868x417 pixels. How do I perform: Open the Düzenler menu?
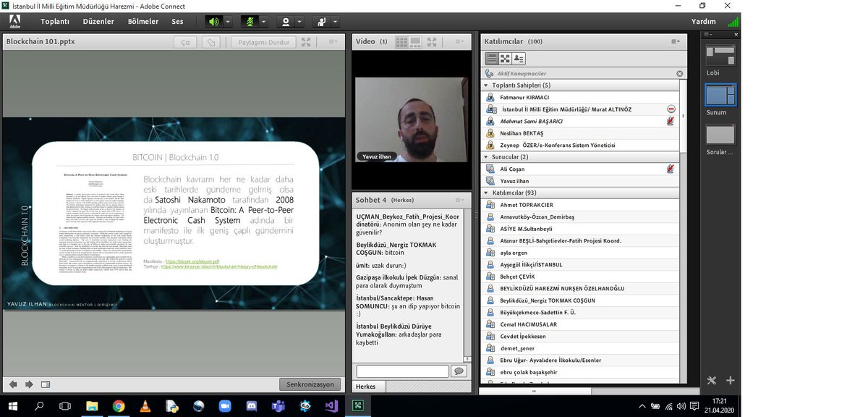tap(98, 22)
